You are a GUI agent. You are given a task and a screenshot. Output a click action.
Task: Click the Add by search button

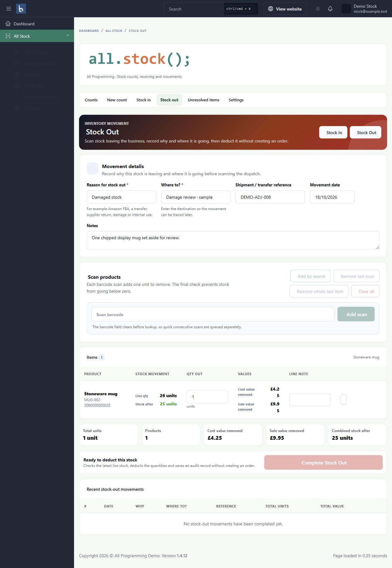[311, 276]
